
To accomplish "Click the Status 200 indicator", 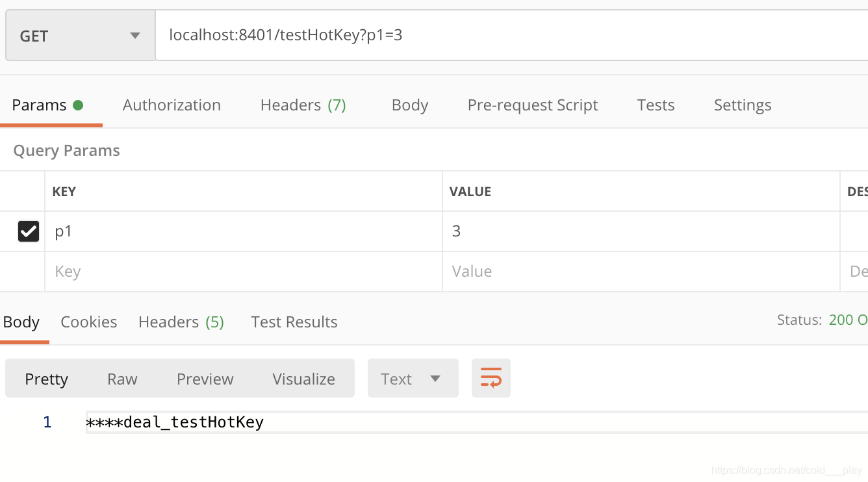I will coord(823,320).
